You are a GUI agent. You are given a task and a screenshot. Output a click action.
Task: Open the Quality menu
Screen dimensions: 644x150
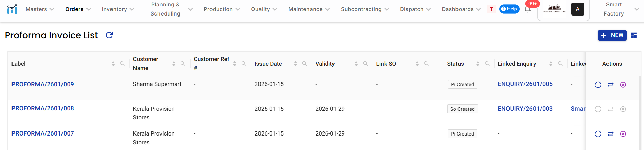click(264, 9)
